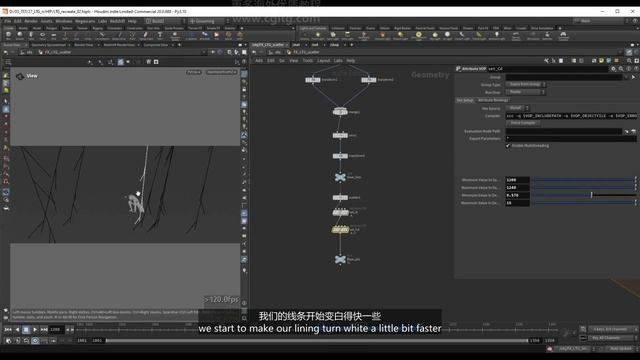
Task: Click the Font shelf tool icon
Action: [x=160, y=36]
